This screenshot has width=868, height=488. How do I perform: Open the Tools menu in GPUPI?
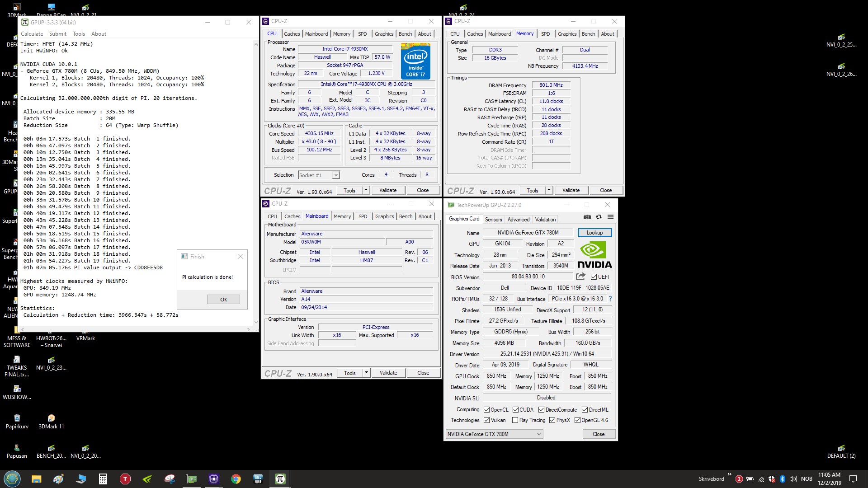(x=79, y=34)
